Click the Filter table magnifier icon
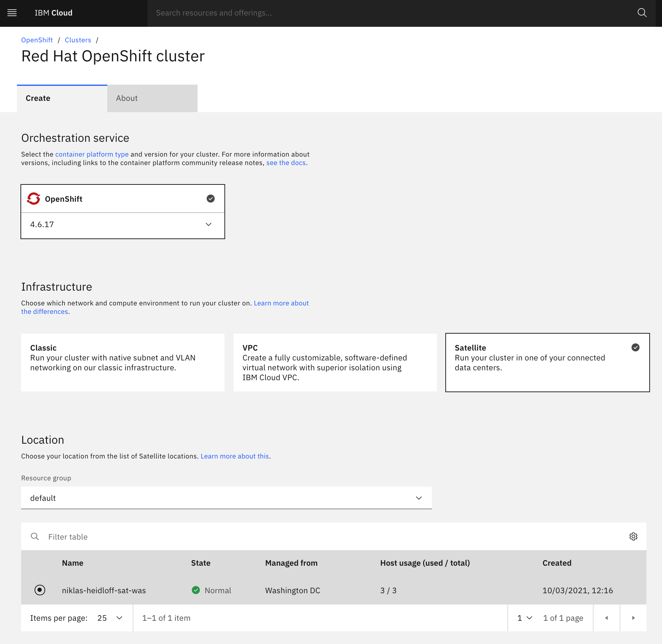662x644 pixels. [x=35, y=536]
